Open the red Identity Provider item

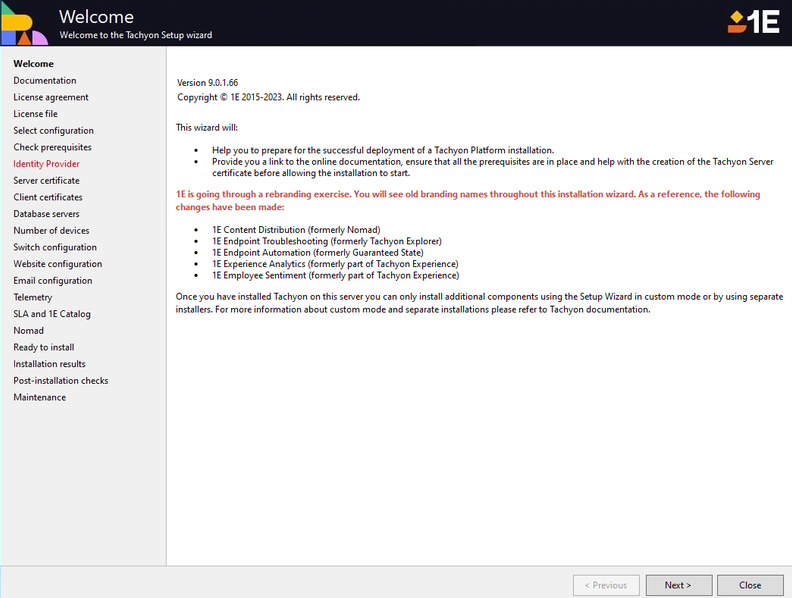pyautogui.click(x=46, y=164)
